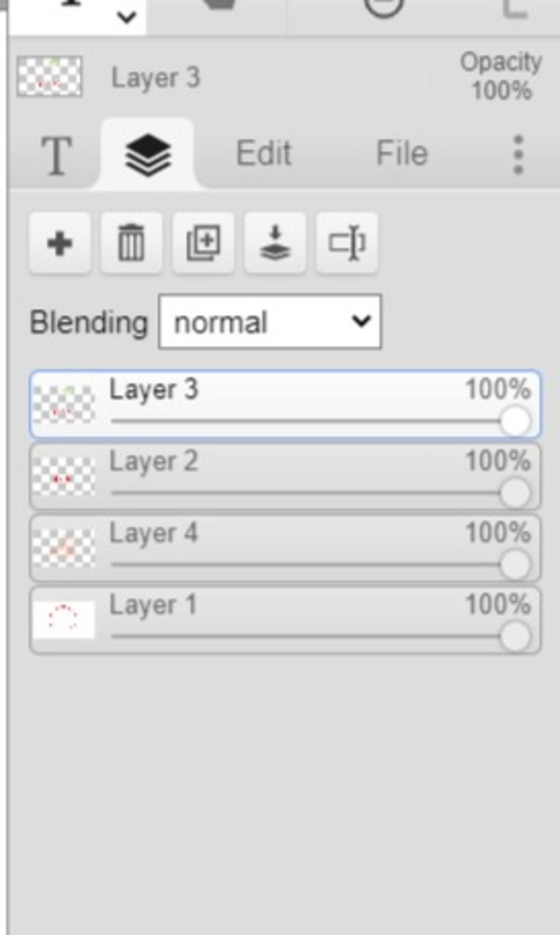Select Layer 2 in the list

[285, 476]
